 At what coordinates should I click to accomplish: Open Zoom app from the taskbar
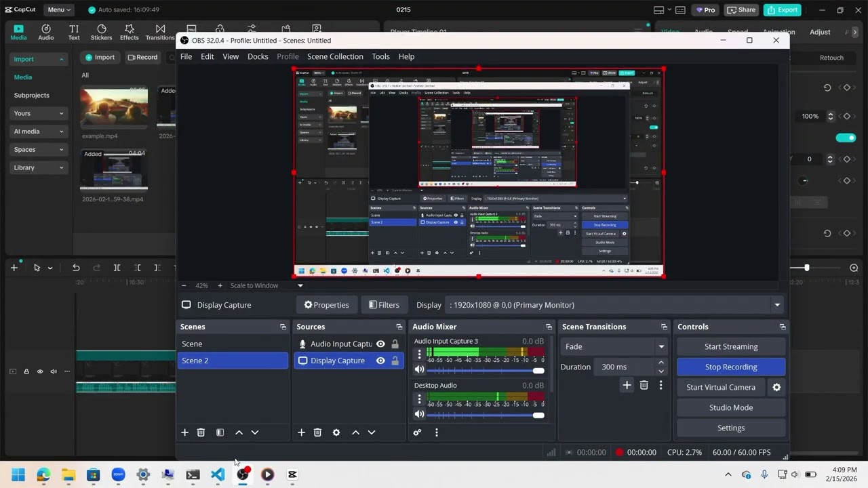pyautogui.click(x=118, y=474)
